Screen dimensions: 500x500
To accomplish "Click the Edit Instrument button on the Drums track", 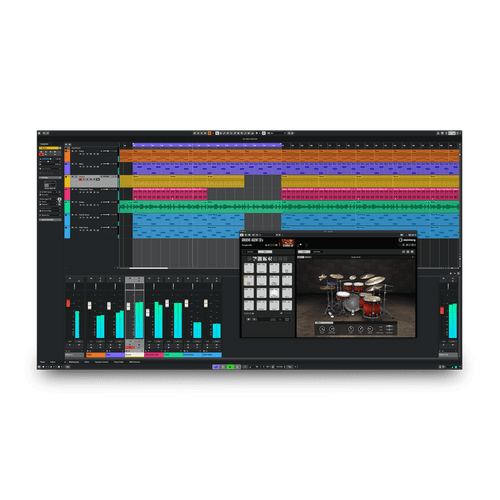I will 98,179.
